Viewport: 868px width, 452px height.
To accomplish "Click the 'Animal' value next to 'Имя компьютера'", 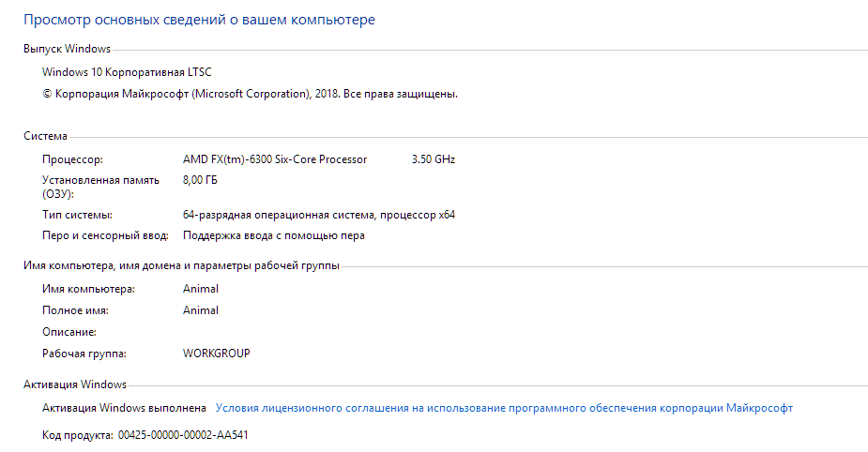I will click(201, 289).
